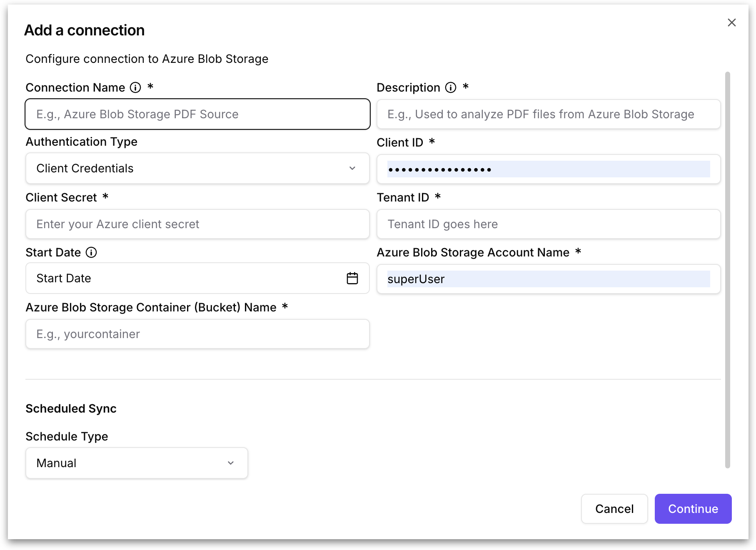This screenshot has width=756, height=550.
Task: Click into the Description text field
Action: pyautogui.click(x=548, y=114)
